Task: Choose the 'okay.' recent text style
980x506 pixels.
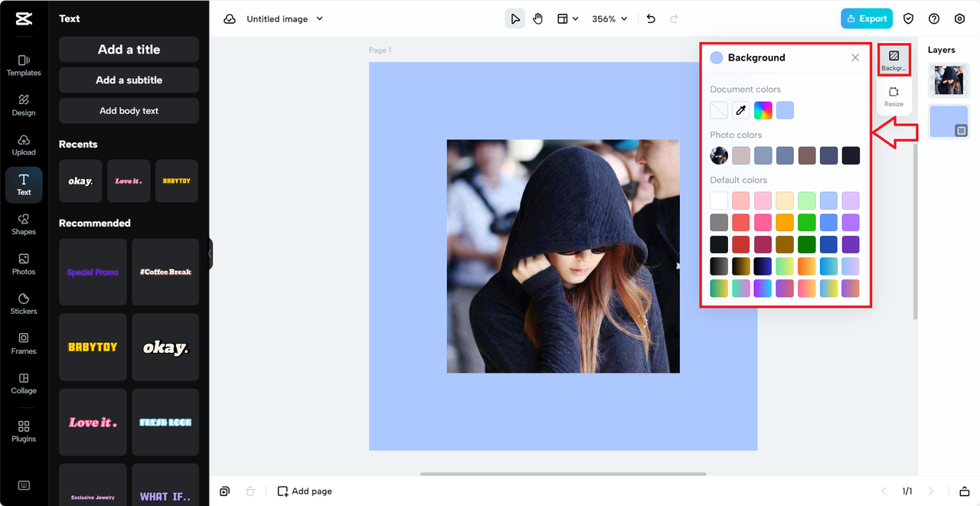Action: point(80,181)
